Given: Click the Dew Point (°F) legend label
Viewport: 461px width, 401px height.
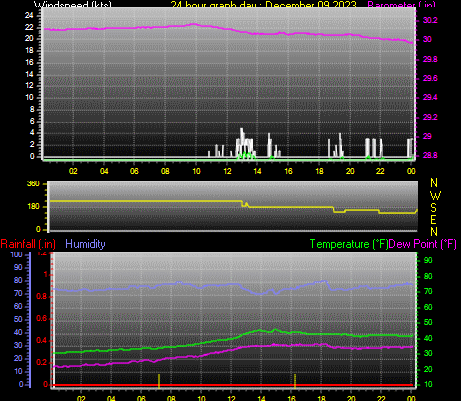Looking at the screenshot, I should point(422,244).
